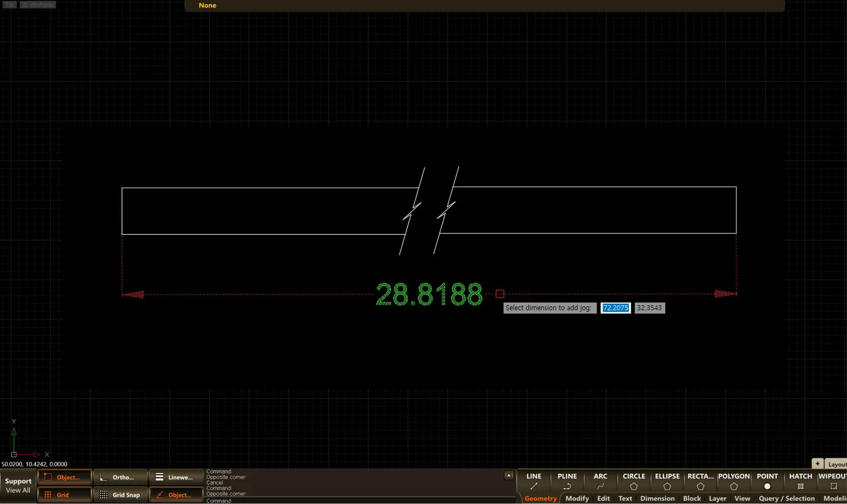The height and width of the screenshot is (504, 847).
Task: Click the Top view label
Action: tap(9, 4)
